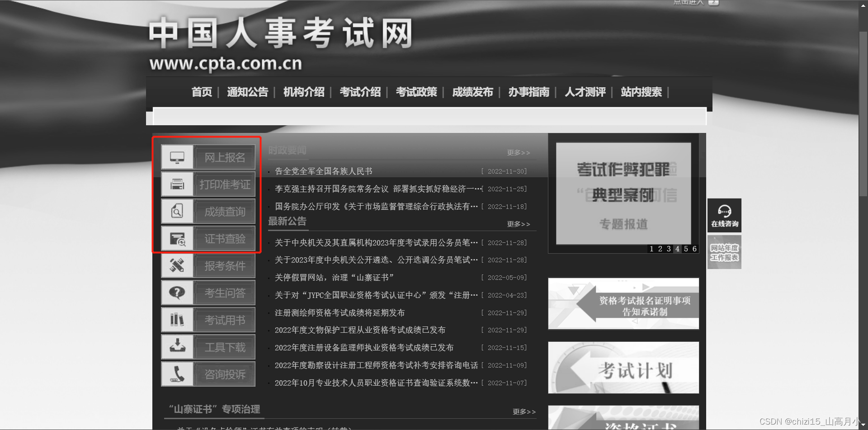Screen dimensions: 868x430
Task: Open 机构介绍 navigation item
Action: [x=304, y=92]
